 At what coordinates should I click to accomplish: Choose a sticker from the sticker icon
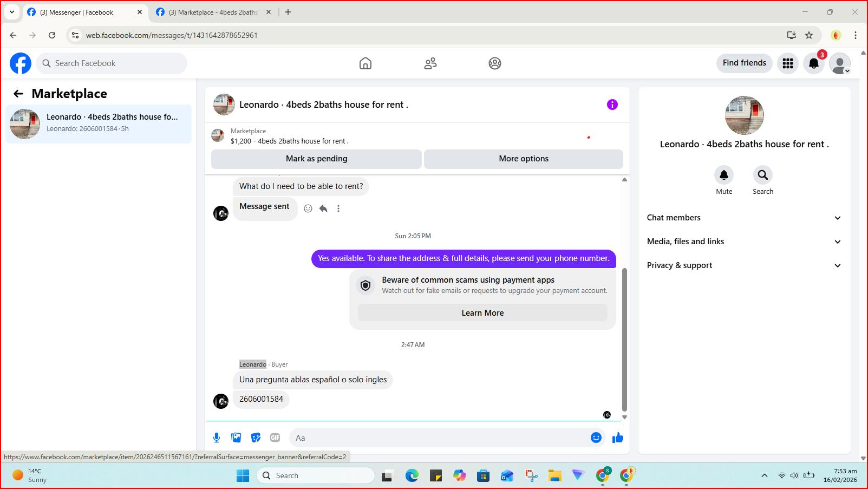(x=256, y=438)
